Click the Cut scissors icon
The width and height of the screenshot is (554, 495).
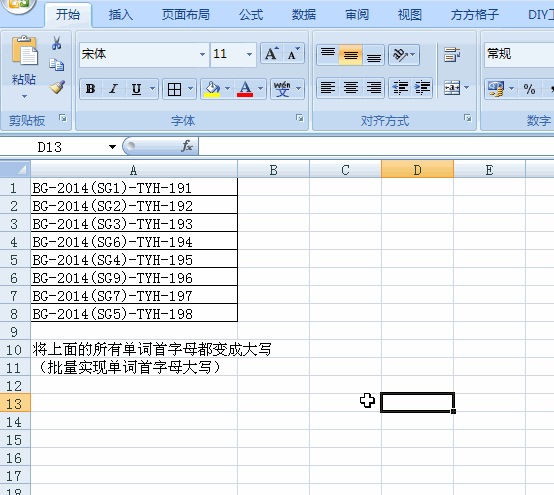(56, 43)
